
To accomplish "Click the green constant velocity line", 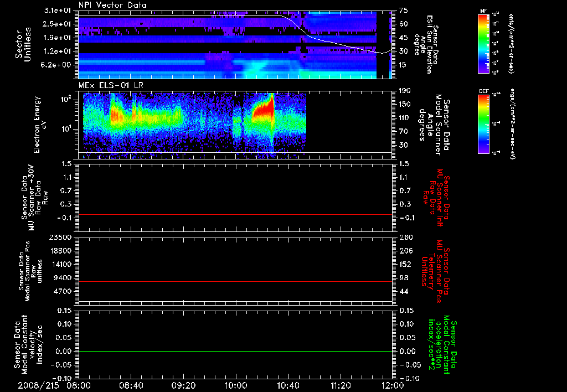I will 235,351.
